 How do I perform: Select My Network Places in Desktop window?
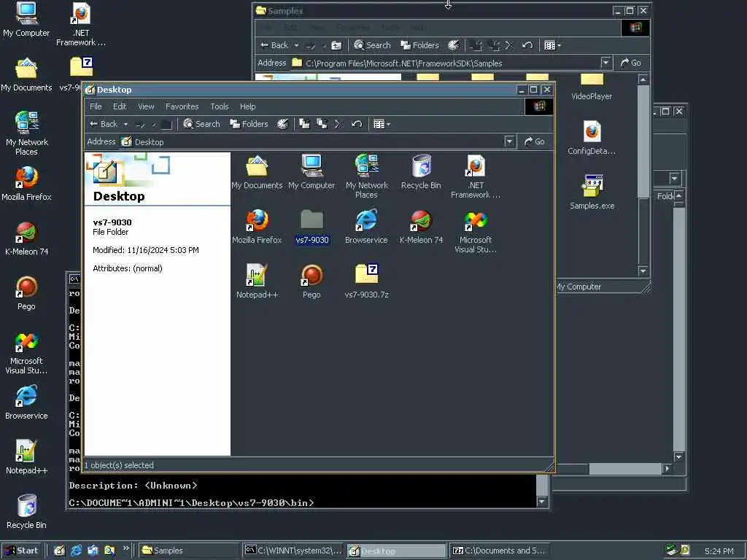[x=366, y=176]
